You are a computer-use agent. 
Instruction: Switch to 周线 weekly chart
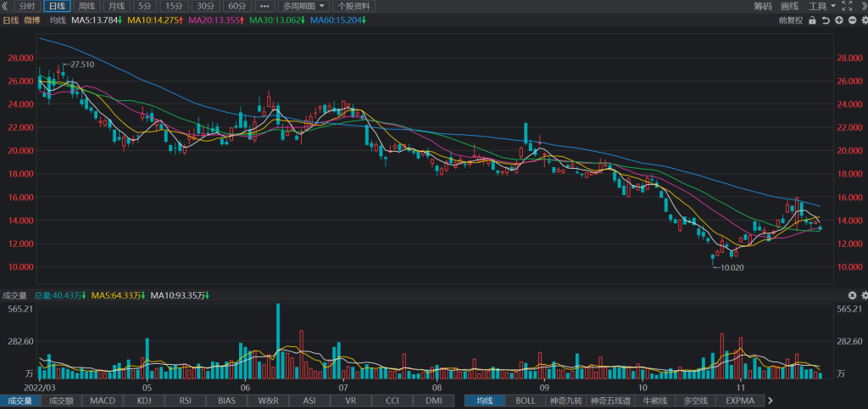[86, 6]
